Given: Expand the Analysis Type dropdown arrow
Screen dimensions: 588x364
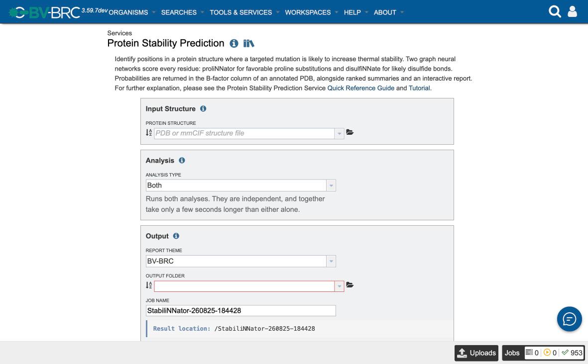Looking at the screenshot, I should click(x=331, y=185).
